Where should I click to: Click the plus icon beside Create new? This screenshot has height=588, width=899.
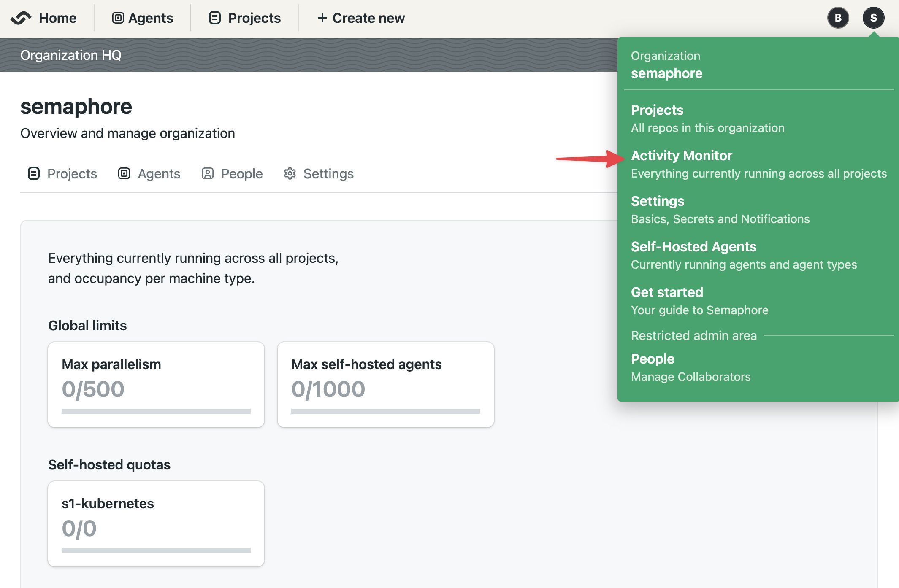[x=322, y=18]
